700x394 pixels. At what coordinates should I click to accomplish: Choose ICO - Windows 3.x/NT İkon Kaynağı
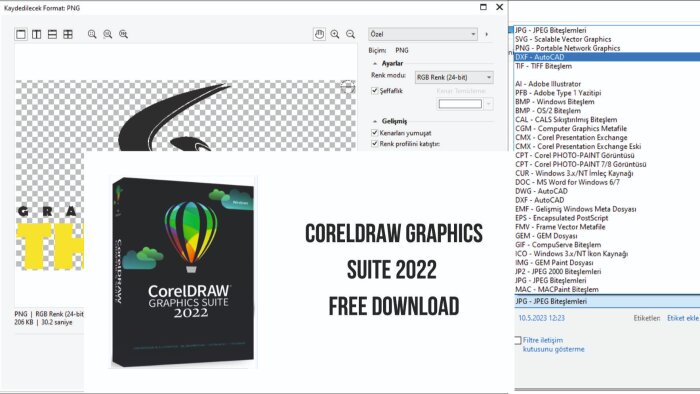tap(571, 253)
